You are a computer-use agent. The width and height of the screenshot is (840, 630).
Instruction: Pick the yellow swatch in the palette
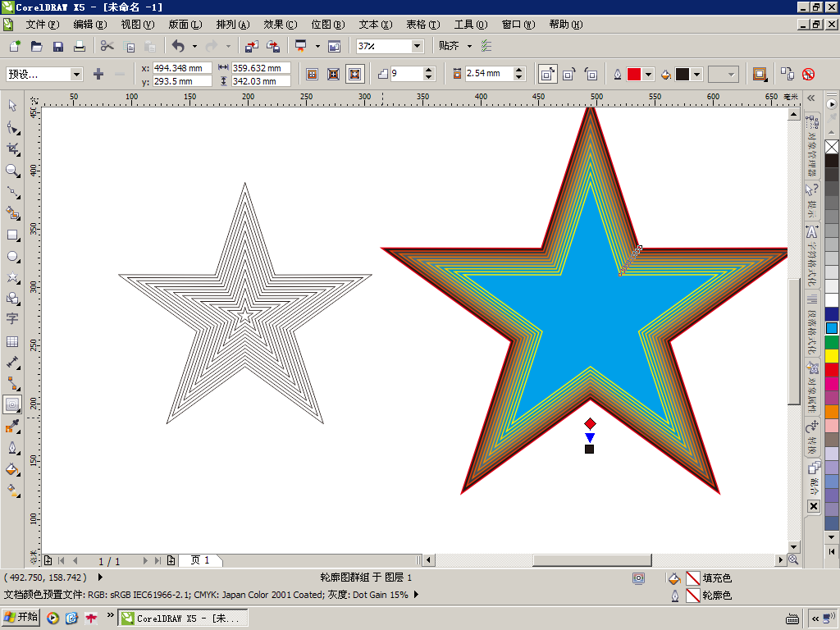(832, 356)
